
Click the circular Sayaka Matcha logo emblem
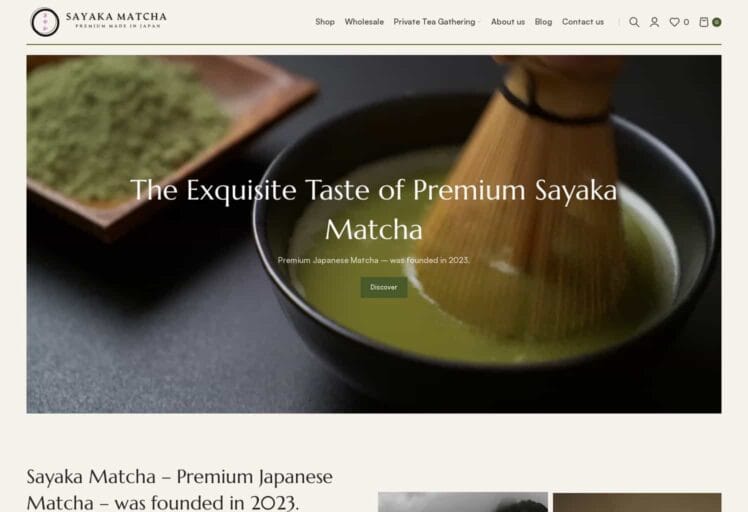point(45,22)
